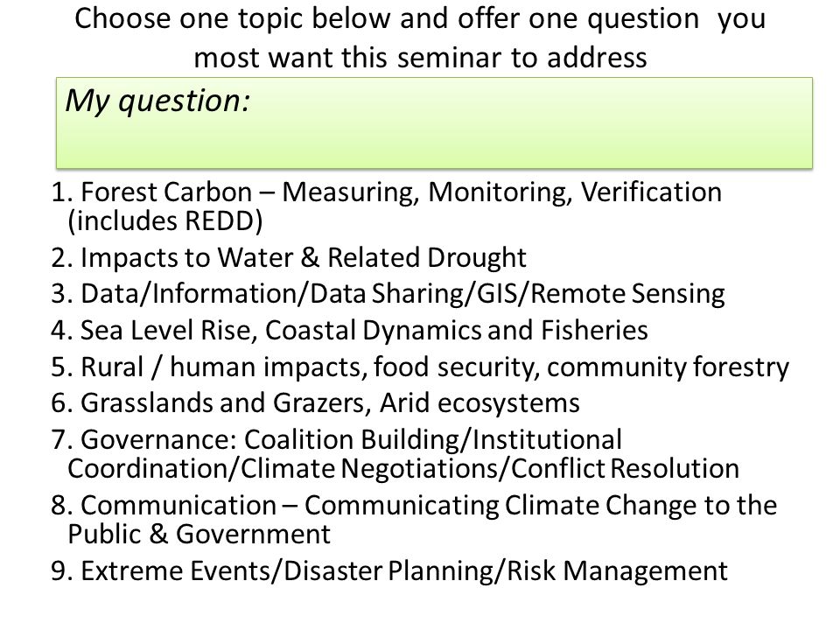Select topic 1 Forest Carbon Measuring, Monitoring
Image resolution: width=840 pixels, height=630 pixels.
386,206
